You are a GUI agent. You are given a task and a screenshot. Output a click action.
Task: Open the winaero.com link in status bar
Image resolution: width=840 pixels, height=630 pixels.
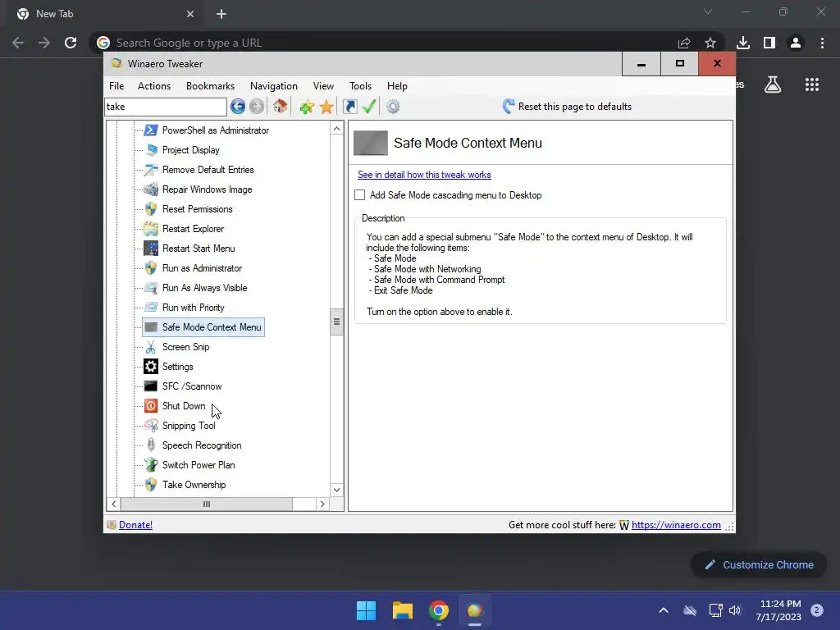676,525
